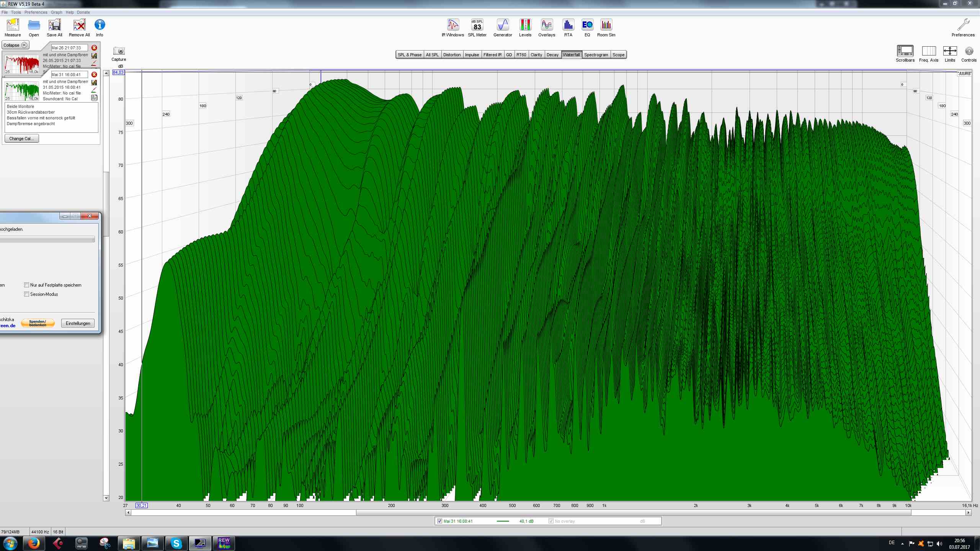The image size is (980, 551).
Task: Collapse the measurements panel
Action: [x=15, y=45]
